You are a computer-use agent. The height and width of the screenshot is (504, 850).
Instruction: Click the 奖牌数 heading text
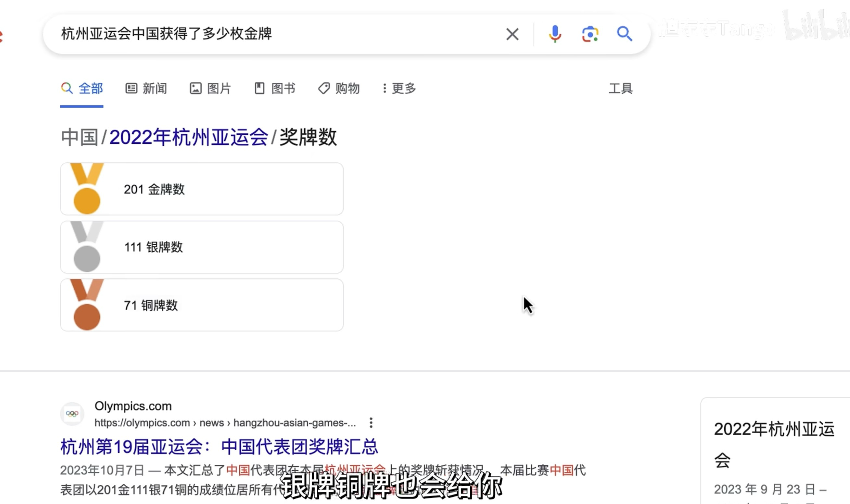308,137
